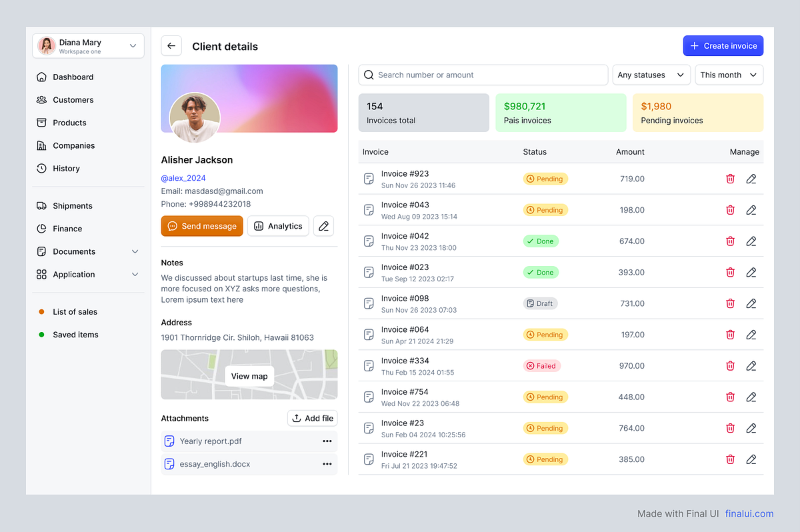
Task: Open the @alex_2024 profile link
Action: pos(183,177)
